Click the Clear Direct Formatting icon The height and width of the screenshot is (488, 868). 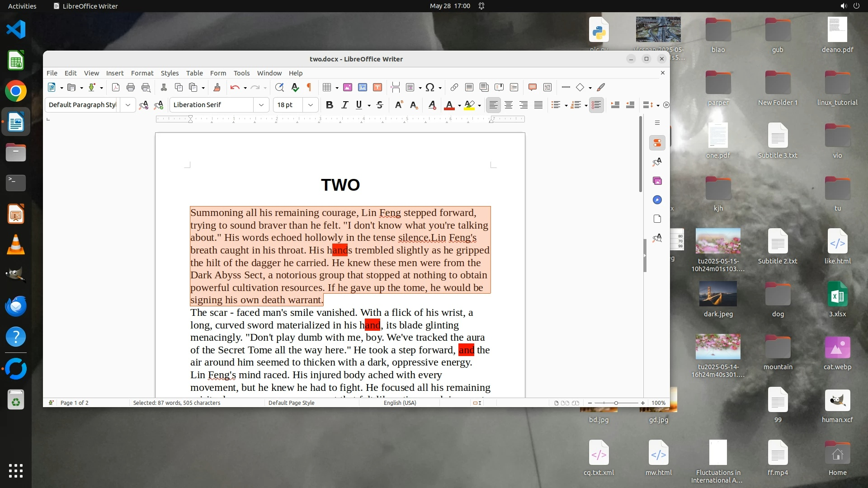click(432, 105)
